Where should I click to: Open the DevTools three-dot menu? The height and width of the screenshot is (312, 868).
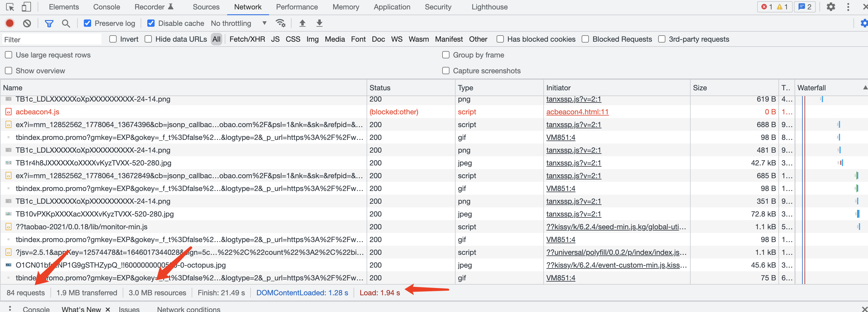tap(848, 7)
